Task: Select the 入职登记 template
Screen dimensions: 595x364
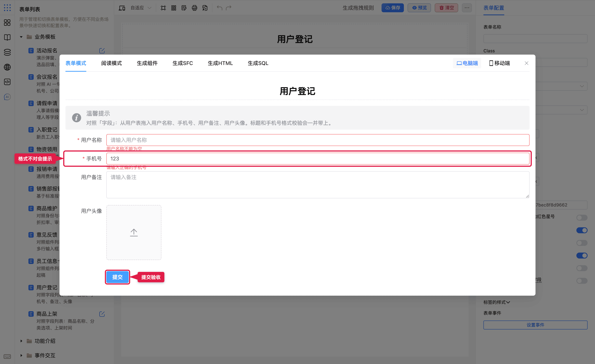Action: [47, 129]
